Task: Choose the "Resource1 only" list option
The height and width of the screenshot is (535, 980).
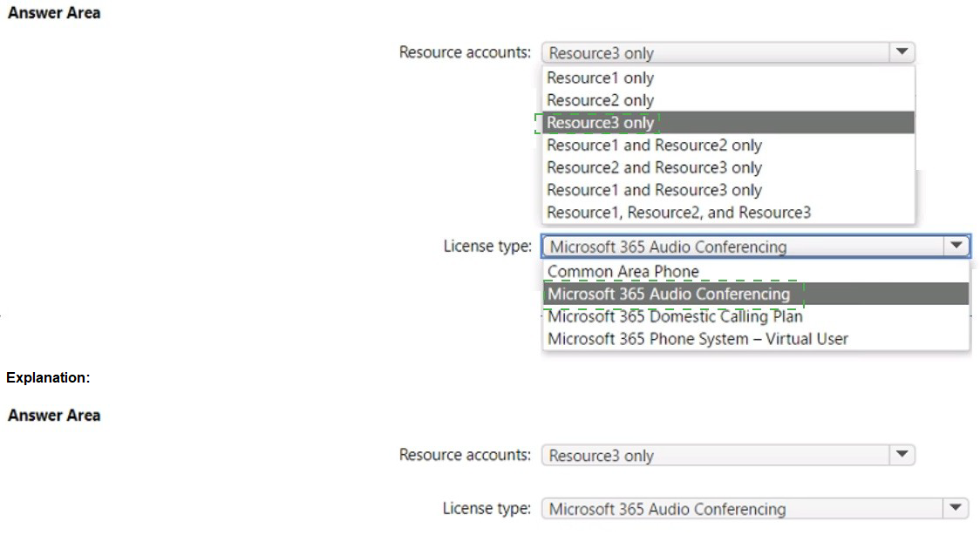Action: [600, 78]
